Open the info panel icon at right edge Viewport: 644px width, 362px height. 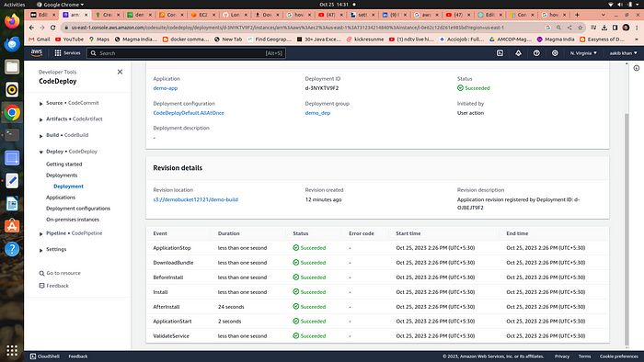[x=637, y=68]
